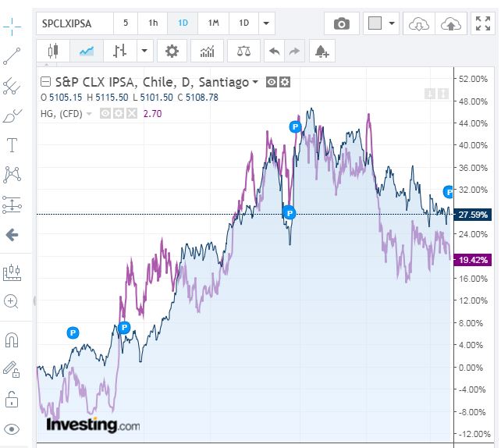The height and width of the screenshot is (448, 501).
Task: Open the XABCD pattern tool
Action: [12, 175]
